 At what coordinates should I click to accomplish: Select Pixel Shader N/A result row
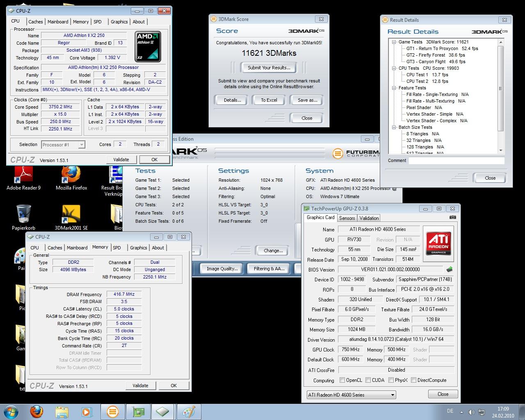[424, 107]
